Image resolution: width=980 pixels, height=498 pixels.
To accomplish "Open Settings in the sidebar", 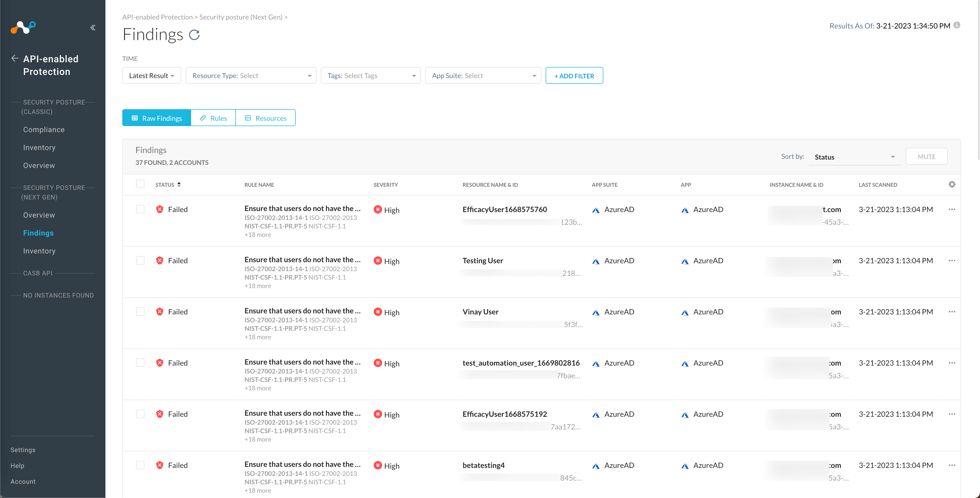I will (x=23, y=450).
